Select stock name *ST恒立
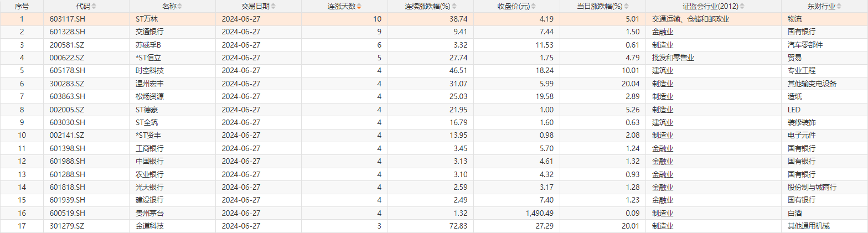The width and height of the screenshot is (868, 233). point(149,58)
